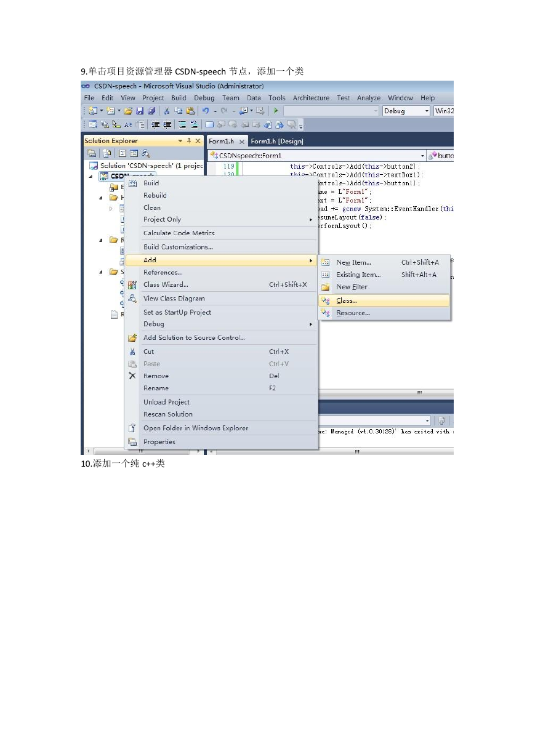
Task: Select the Add menu entry
Action: (221, 260)
